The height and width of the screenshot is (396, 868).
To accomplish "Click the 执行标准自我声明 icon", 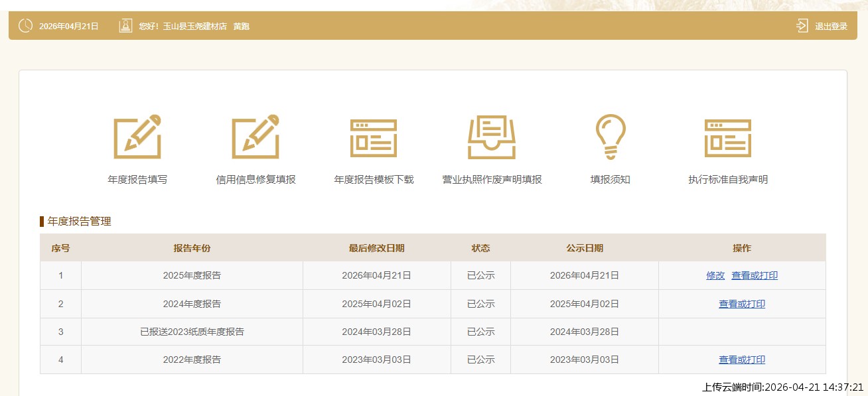I will [727, 138].
